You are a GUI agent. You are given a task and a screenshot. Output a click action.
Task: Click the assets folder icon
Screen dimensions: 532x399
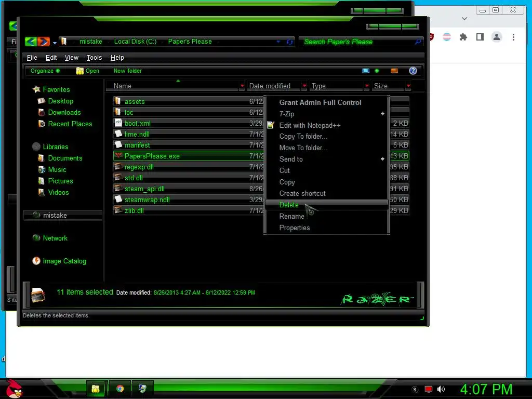(x=118, y=101)
